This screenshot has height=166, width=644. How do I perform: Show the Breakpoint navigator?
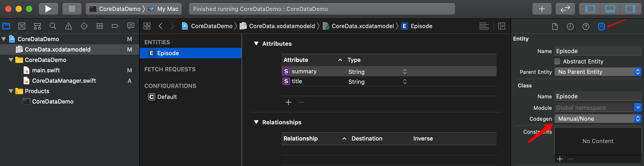click(x=115, y=26)
